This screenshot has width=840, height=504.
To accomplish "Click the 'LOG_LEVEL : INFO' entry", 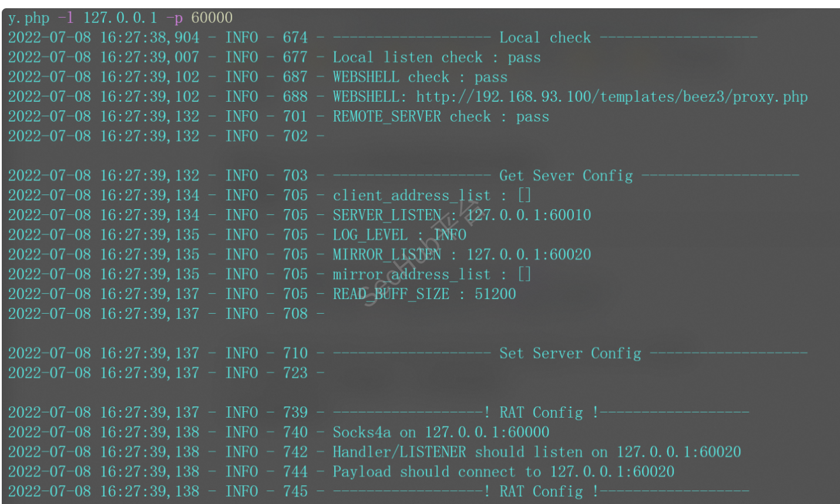I will (399, 235).
